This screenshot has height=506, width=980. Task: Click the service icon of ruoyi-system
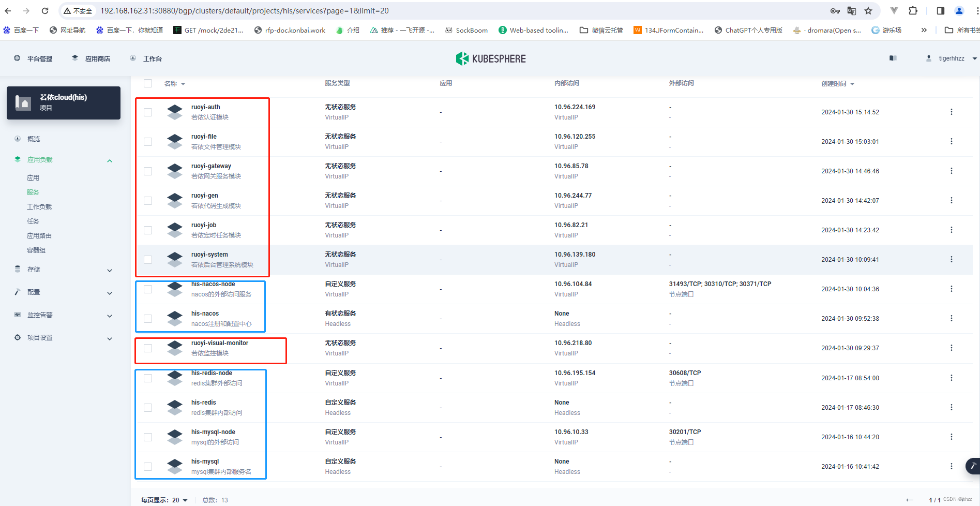[175, 260]
